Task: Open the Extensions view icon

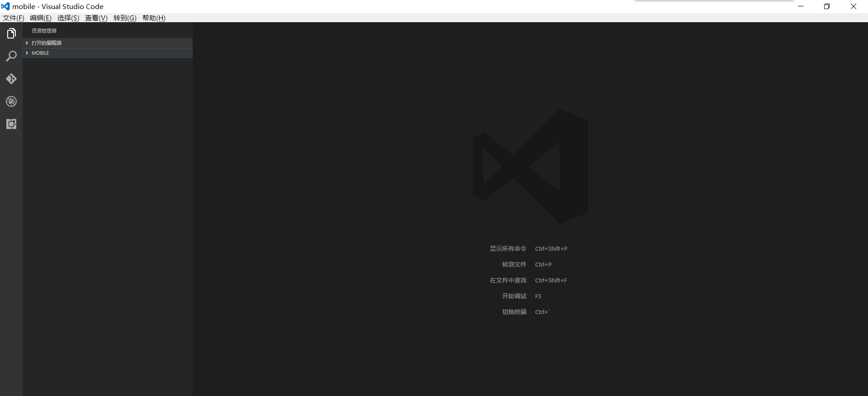Action: tap(11, 124)
